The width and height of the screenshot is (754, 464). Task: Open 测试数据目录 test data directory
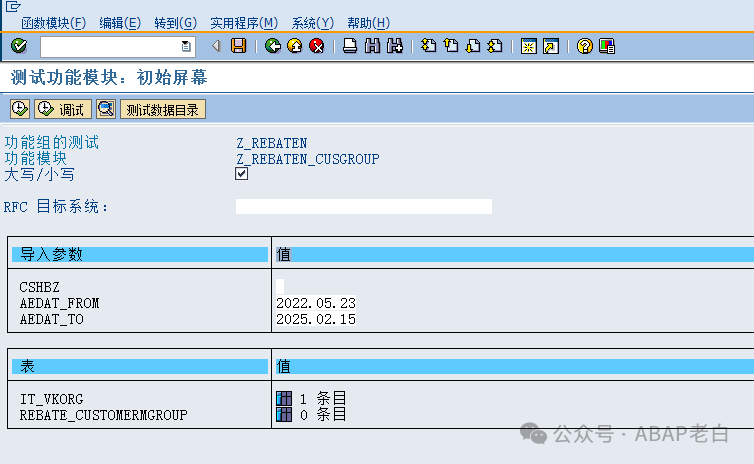click(163, 109)
